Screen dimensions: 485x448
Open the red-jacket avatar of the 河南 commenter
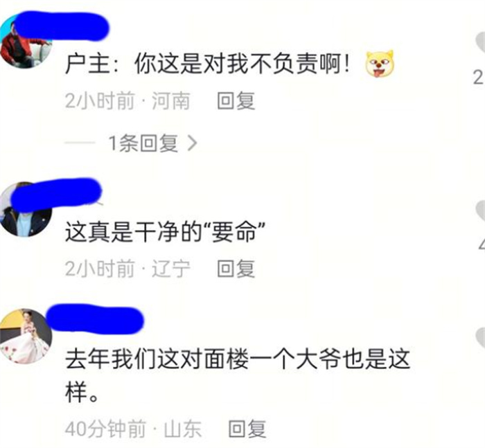(x=25, y=44)
